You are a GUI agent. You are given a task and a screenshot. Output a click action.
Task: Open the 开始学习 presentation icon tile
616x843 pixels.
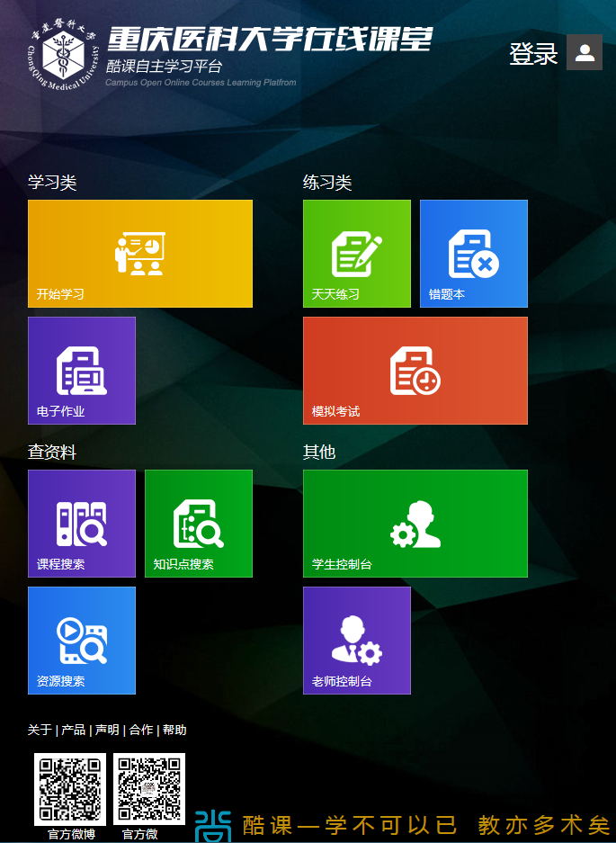tap(140, 254)
